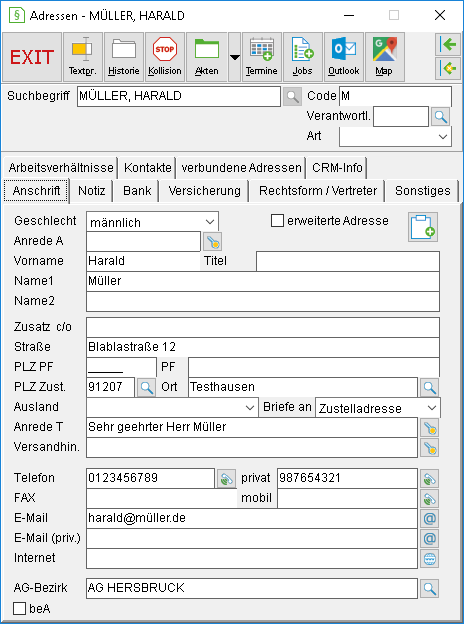Click the lower arrow icon with yellow dot
Viewport: 464px width, 624px height.
(448, 68)
